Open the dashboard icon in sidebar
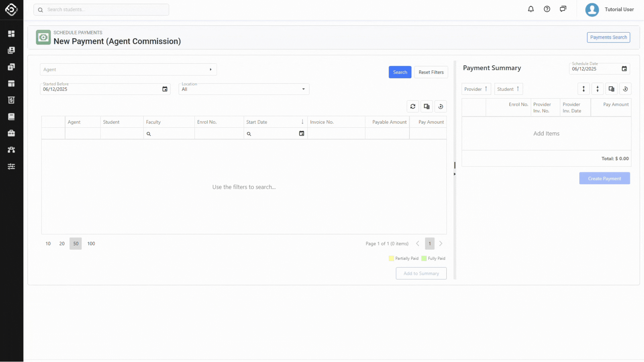The height and width of the screenshot is (362, 644). click(x=11, y=34)
